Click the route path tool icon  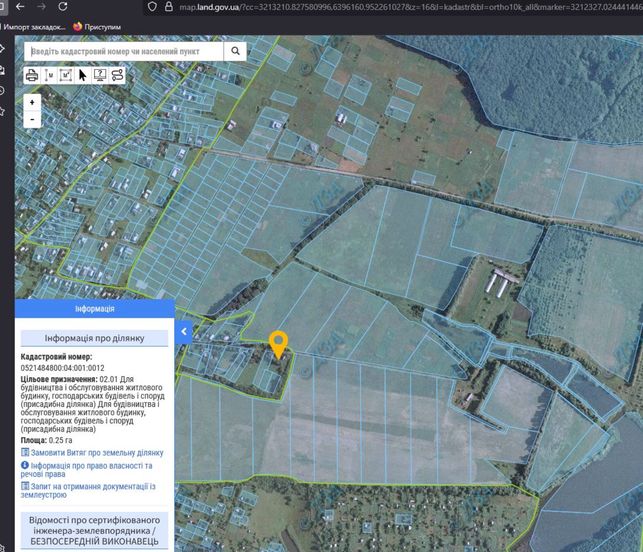(x=117, y=75)
